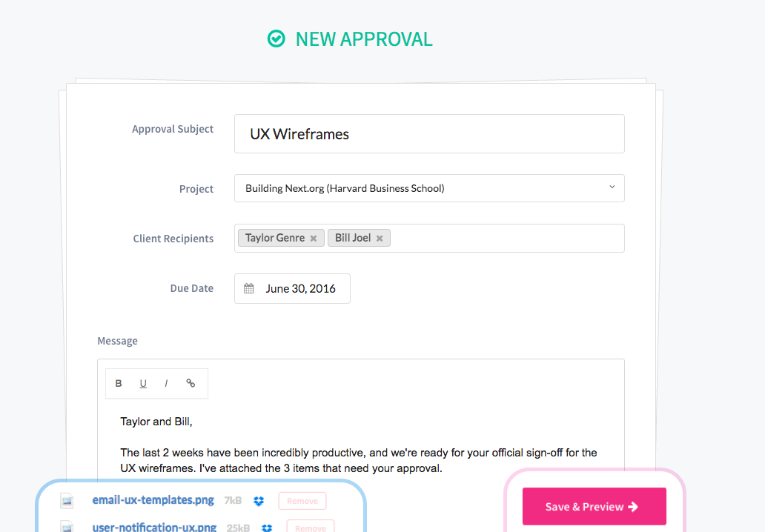The image size is (765, 532).
Task: Click the NEW APPROVAL heading
Action: click(363, 39)
